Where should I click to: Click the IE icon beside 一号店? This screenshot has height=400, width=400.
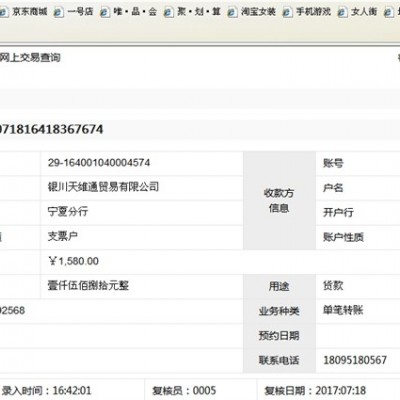[59, 12]
